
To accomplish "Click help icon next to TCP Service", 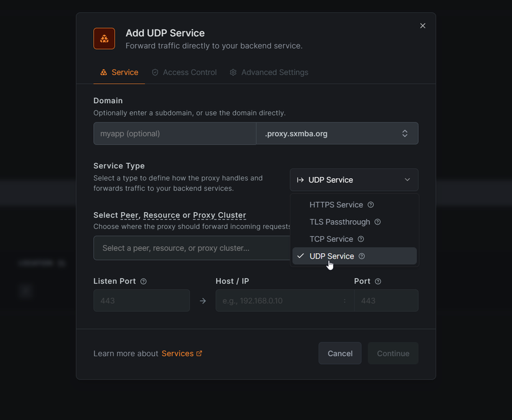I will 361,239.
